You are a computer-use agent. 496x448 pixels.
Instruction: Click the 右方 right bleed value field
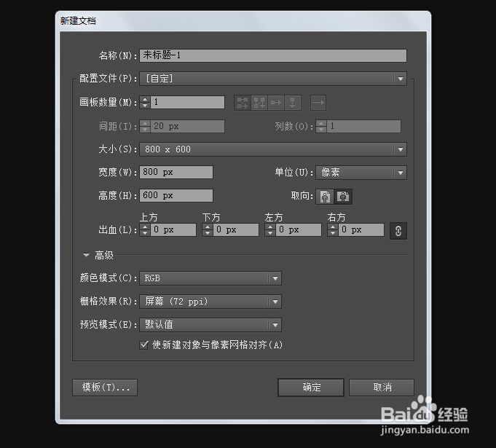tap(361, 230)
